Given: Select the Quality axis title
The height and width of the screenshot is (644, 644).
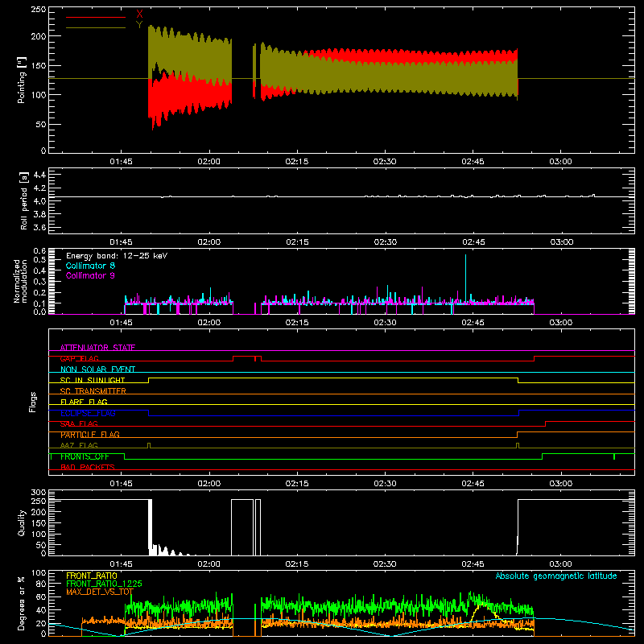Looking at the screenshot, I should click(x=22, y=522).
